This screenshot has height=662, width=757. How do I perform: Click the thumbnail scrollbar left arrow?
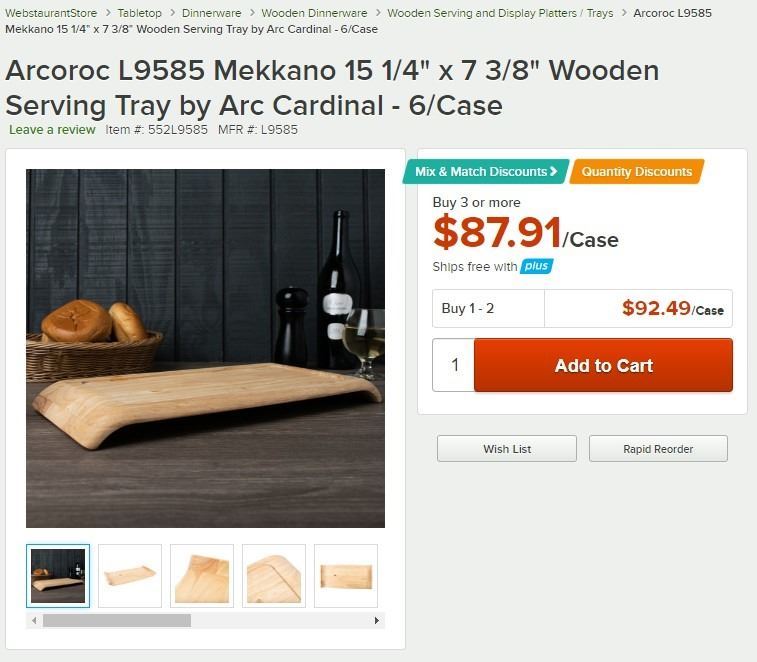(34, 621)
